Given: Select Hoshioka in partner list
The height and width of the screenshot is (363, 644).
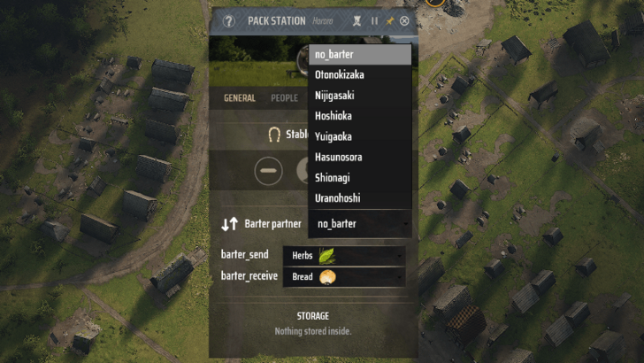Looking at the screenshot, I should click(x=360, y=116).
